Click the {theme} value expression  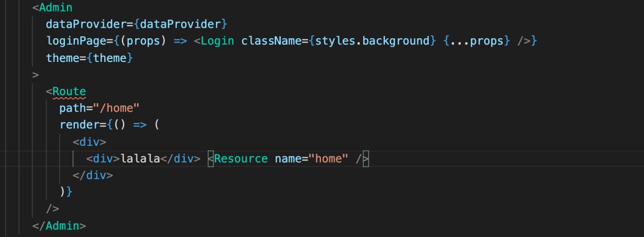110,58
